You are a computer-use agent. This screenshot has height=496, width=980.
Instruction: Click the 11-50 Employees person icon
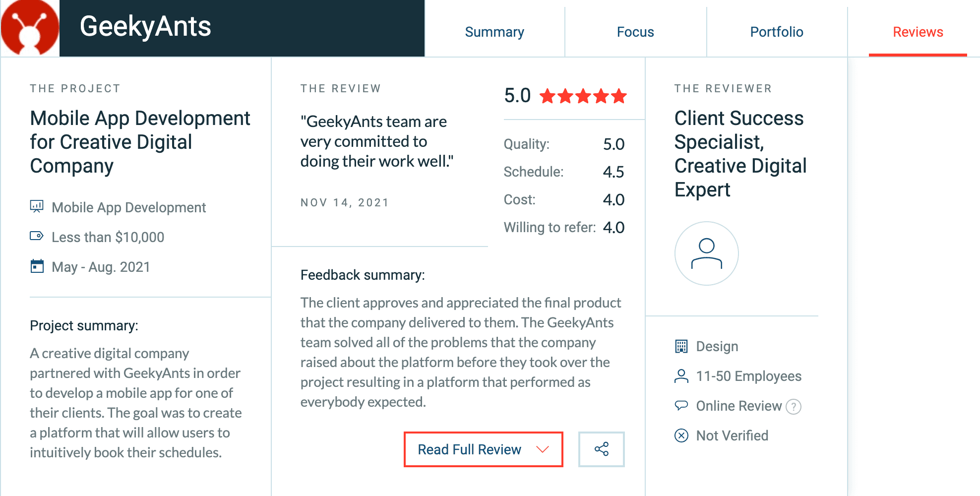point(681,376)
